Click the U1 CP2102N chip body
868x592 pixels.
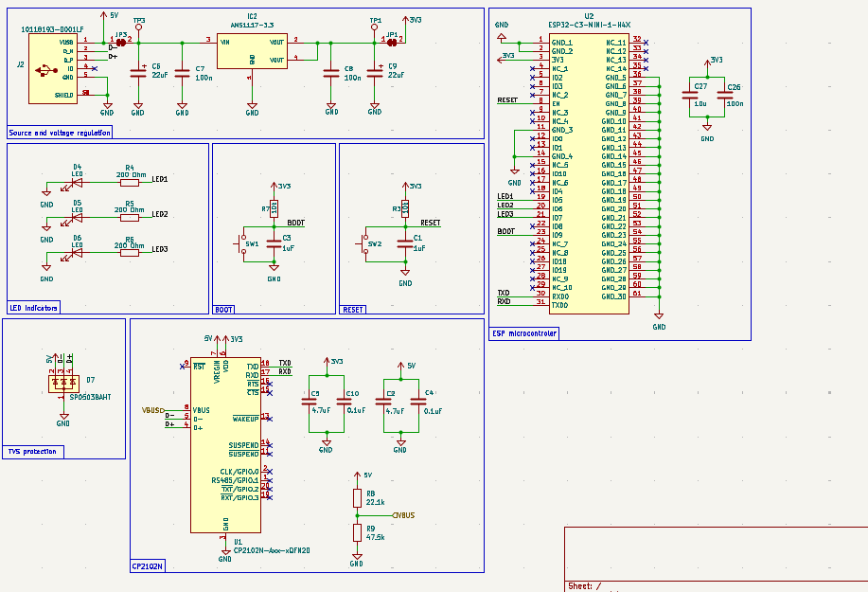(x=226, y=444)
